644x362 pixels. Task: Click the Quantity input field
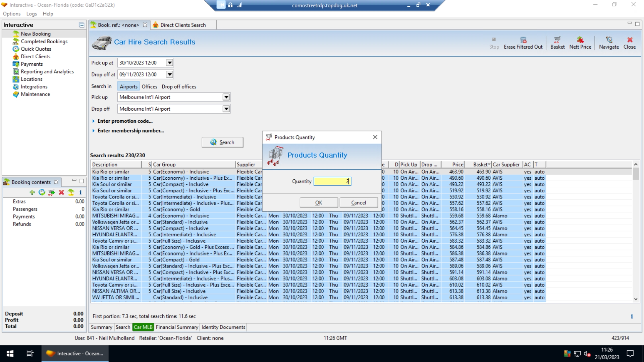click(332, 181)
